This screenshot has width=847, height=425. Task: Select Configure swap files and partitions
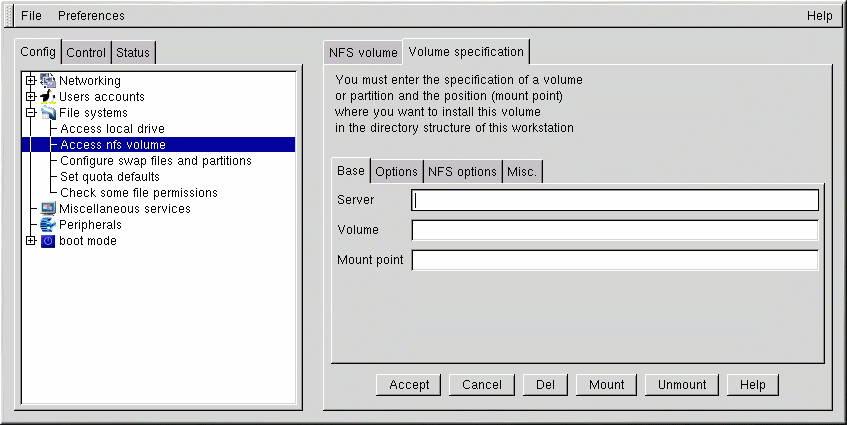155,161
